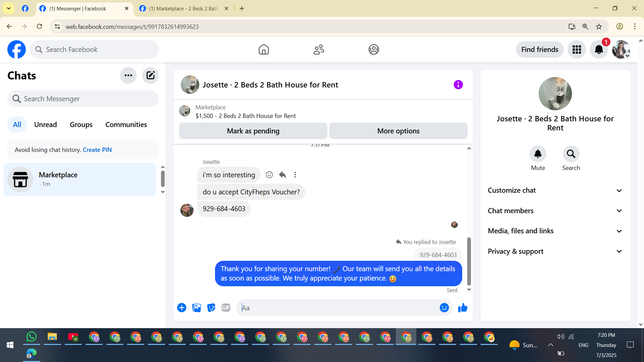Screen dimensions: 644x362
Task: Start a new message compose icon
Action: tap(150, 75)
